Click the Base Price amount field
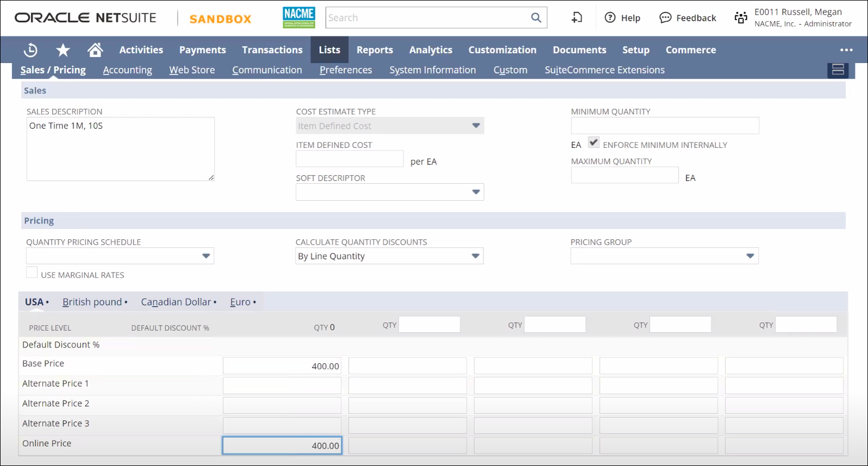This screenshot has height=466, width=868. pos(282,366)
